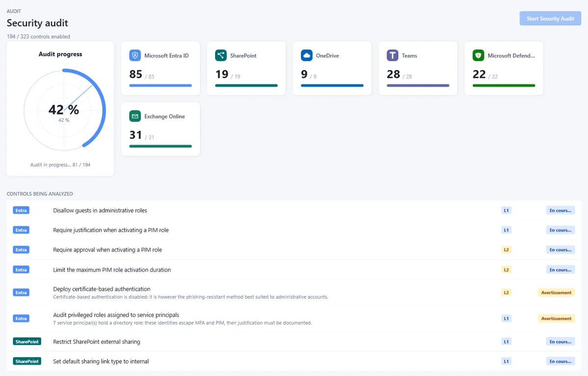Click 'En cours...' status for 'Set default sharing link'
The height and width of the screenshot is (376, 588).
561,361
